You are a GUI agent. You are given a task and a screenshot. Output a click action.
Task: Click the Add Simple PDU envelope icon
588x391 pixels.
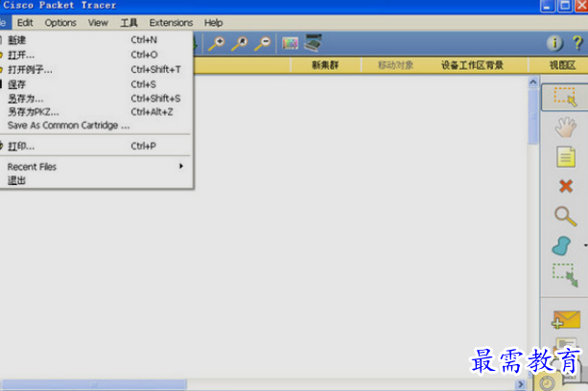[x=566, y=319]
